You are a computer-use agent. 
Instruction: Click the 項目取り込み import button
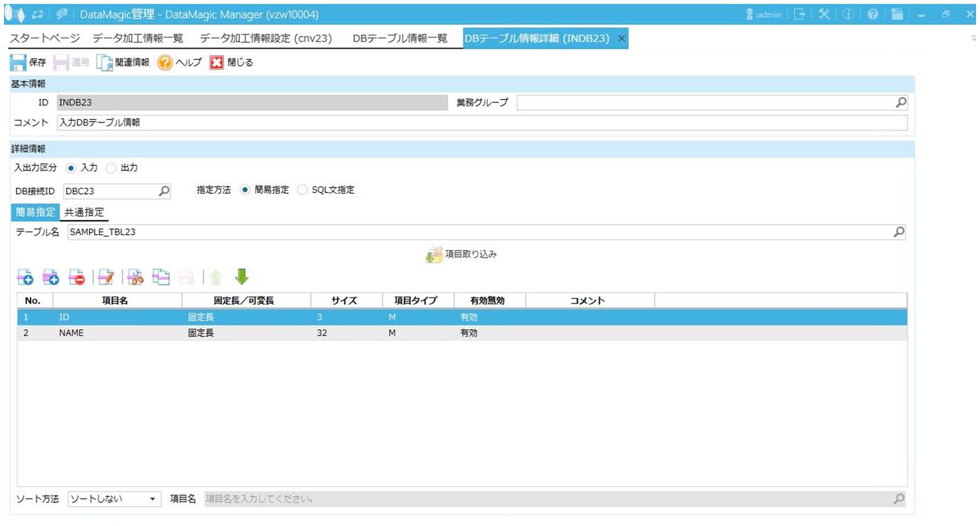tap(462, 255)
